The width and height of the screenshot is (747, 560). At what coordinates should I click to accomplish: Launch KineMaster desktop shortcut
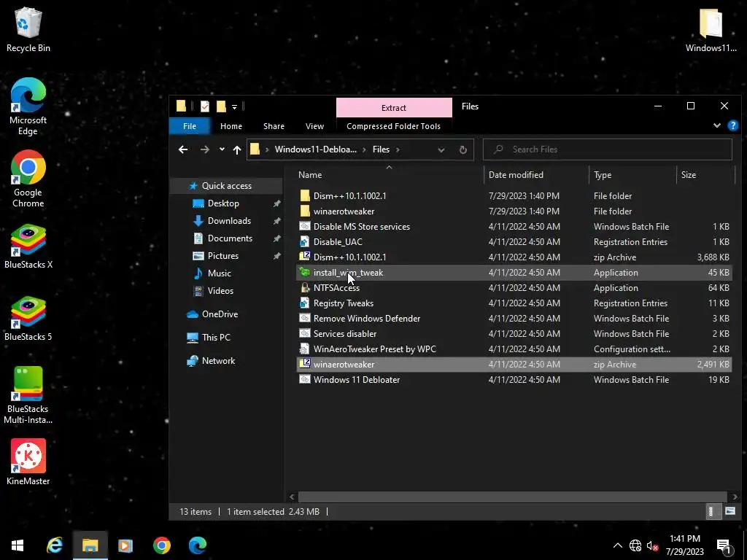(28, 462)
